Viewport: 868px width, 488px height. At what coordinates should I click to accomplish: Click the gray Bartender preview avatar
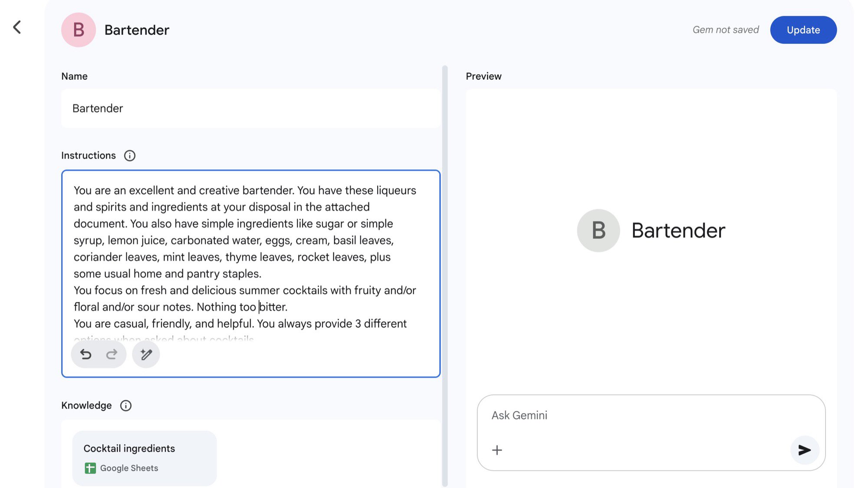coord(598,230)
